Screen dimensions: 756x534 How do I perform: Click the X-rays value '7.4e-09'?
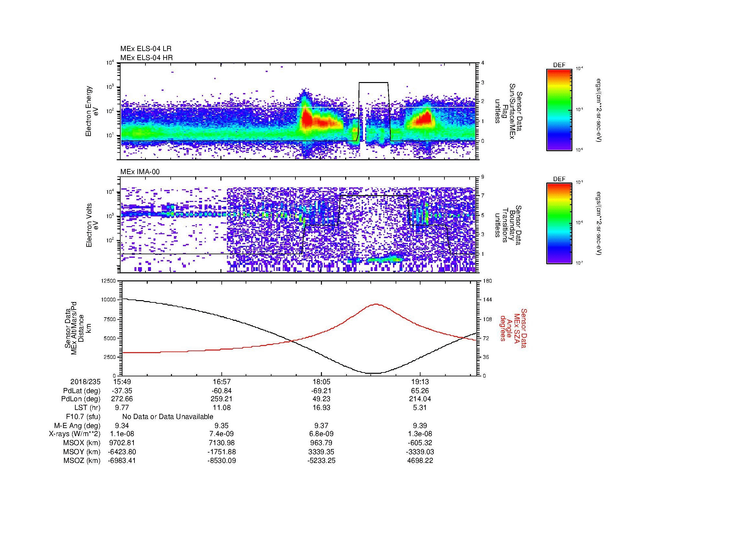pos(222,434)
